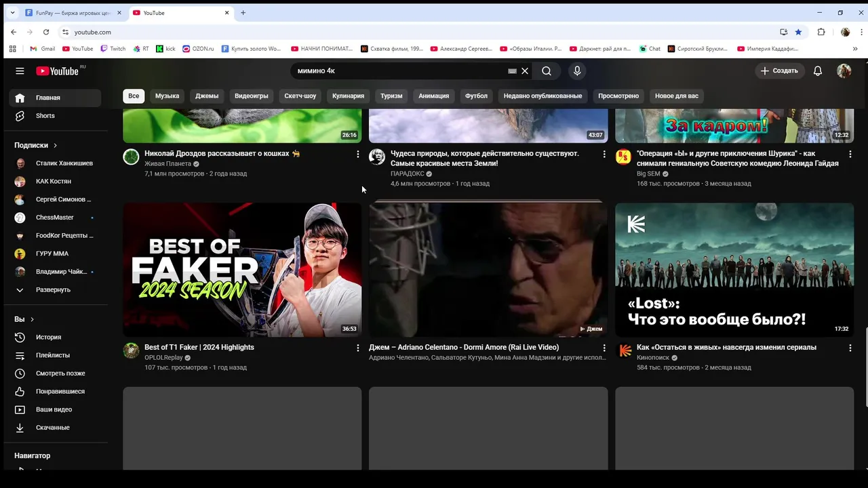Go to the Главная home section
The width and height of the screenshot is (868, 488).
[55, 98]
